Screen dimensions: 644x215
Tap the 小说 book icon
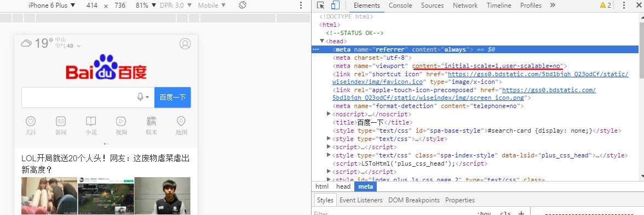tap(91, 121)
